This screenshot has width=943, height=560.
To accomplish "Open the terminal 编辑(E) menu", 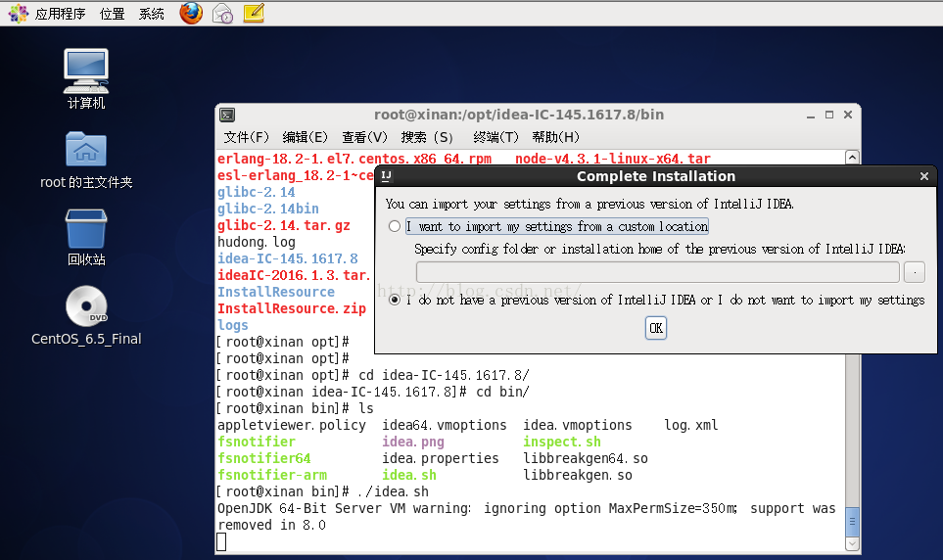I will click(305, 137).
